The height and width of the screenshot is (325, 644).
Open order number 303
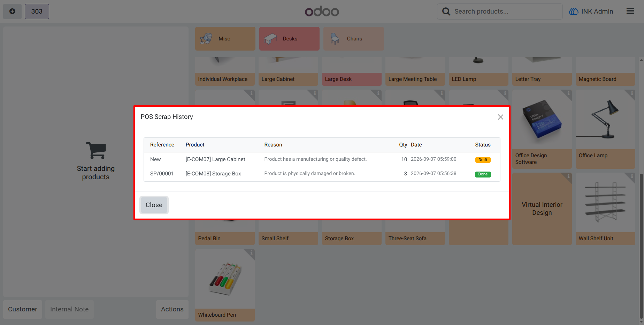tap(37, 12)
